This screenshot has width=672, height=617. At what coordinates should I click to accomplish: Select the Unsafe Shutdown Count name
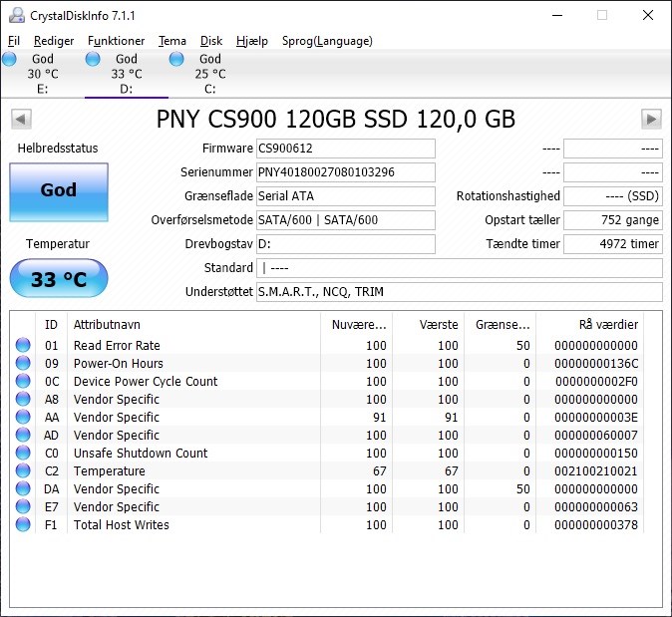141,454
